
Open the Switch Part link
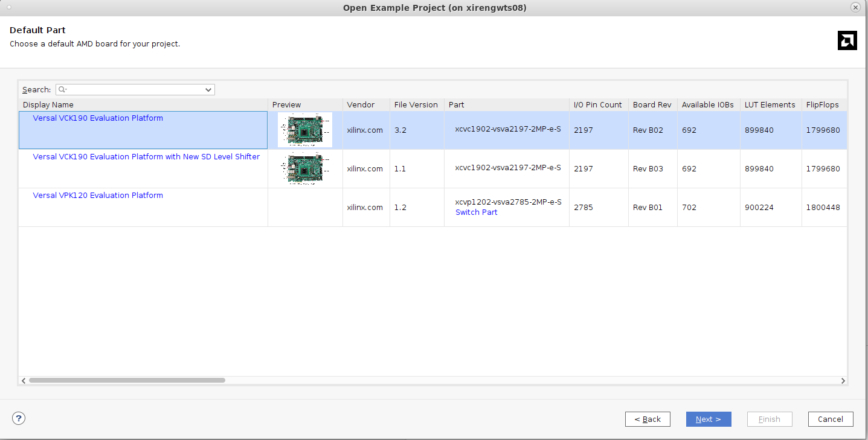pos(476,212)
